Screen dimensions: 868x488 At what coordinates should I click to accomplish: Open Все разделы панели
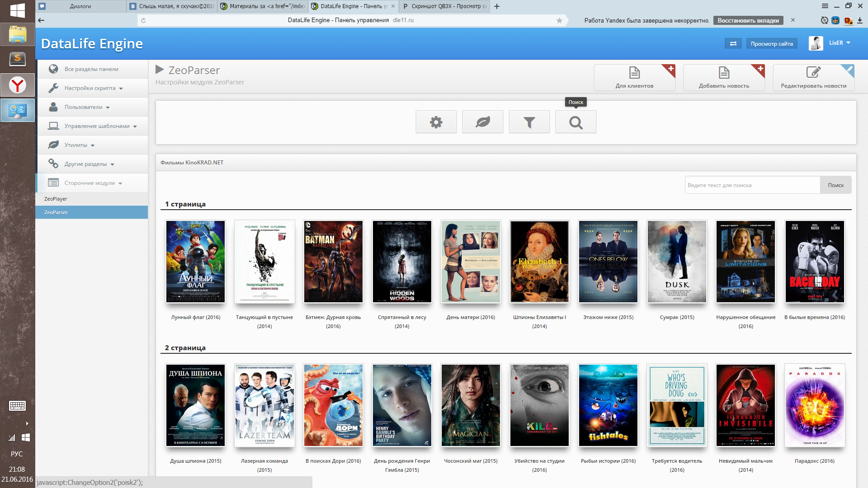coord(92,69)
